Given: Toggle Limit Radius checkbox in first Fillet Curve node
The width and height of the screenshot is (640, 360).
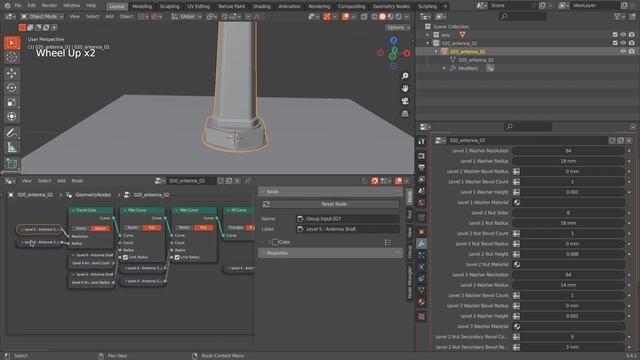Looking at the screenshot, I should tap(126, 258).
